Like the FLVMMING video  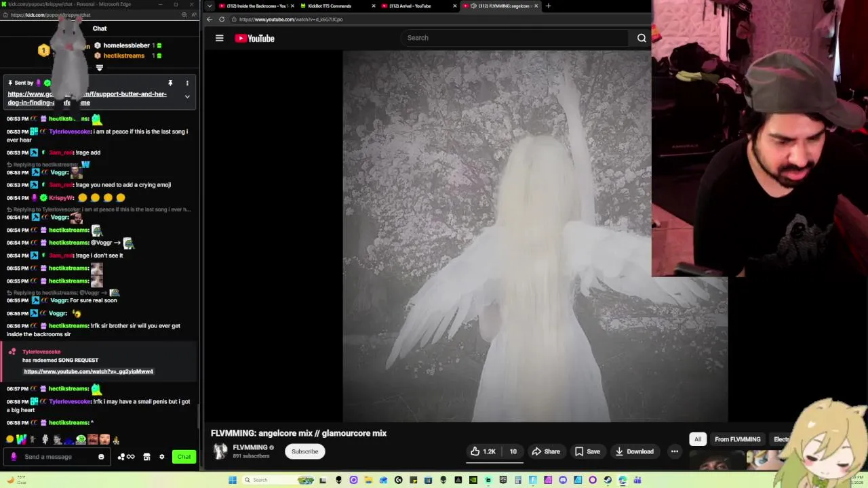(x=484, y=451)
